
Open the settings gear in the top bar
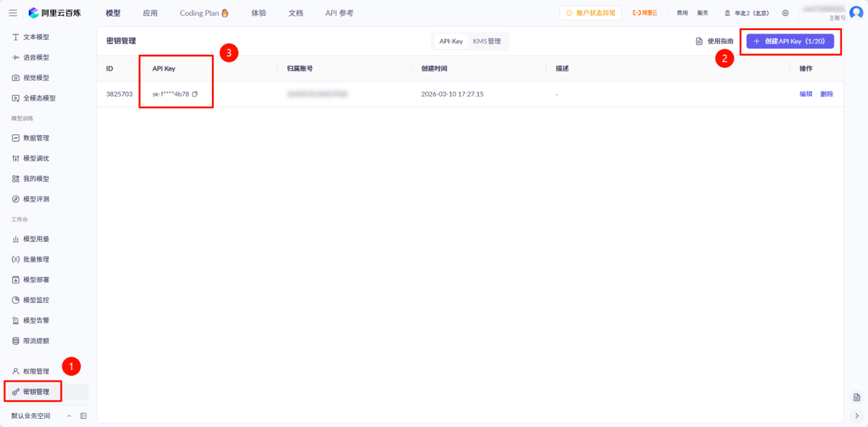[x=786, y=12]
